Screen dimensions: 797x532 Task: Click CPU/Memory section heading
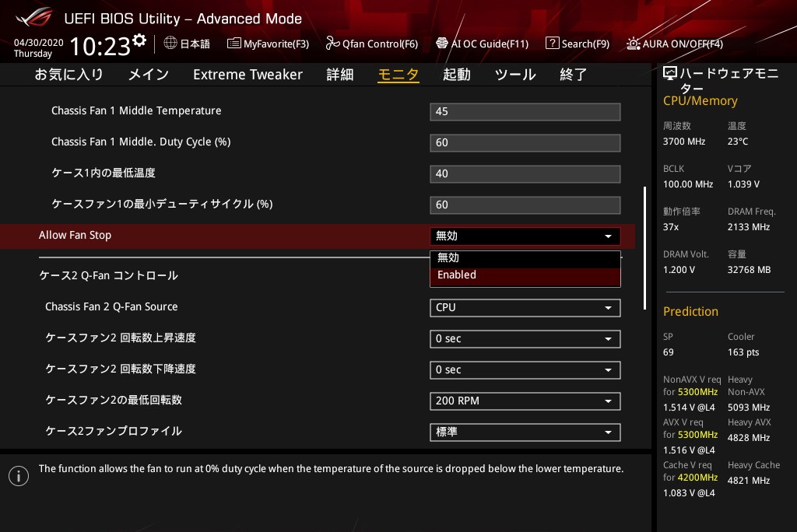[700, 101]
